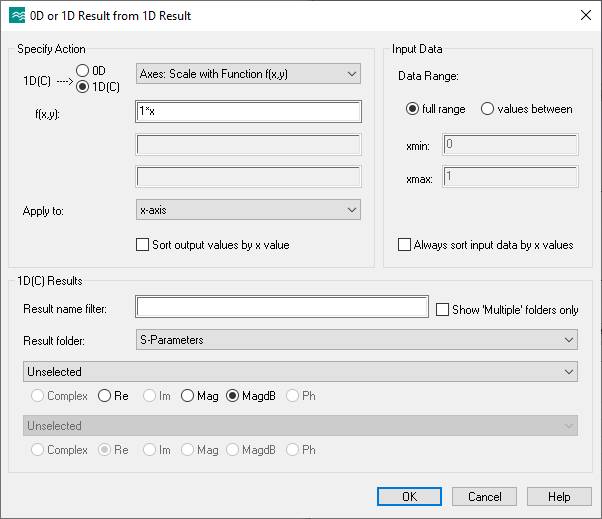Select the 0D radio button

pyautogui.click(x=83, y=69)
